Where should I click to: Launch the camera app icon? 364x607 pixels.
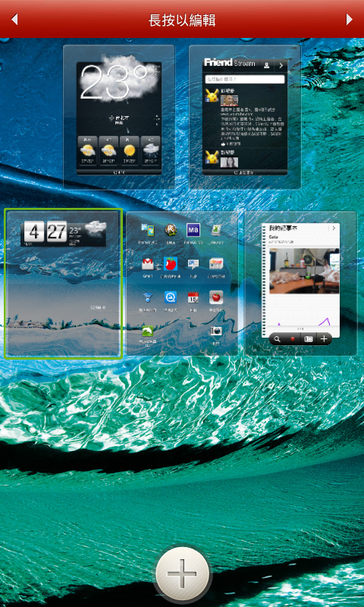(216, 331)
